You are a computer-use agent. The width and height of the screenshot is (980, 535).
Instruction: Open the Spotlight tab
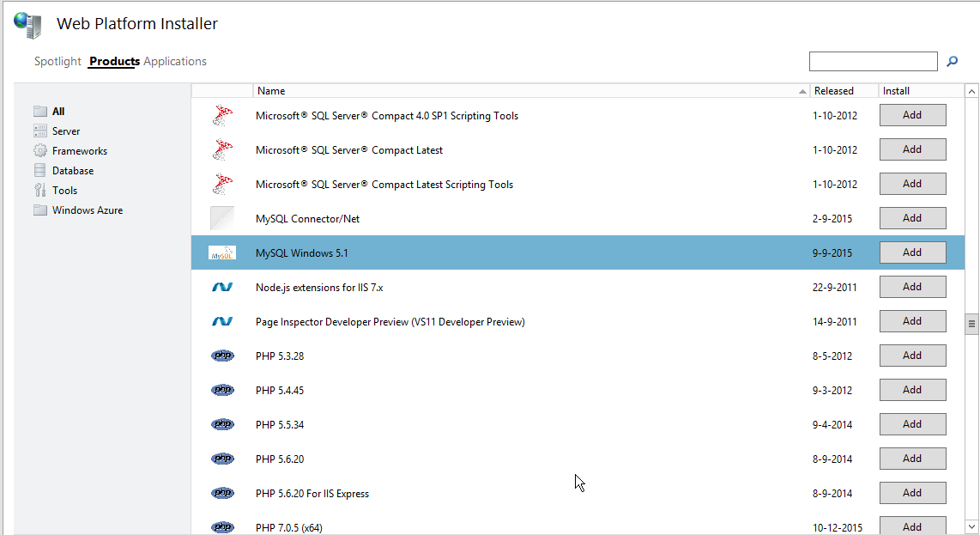57,61
